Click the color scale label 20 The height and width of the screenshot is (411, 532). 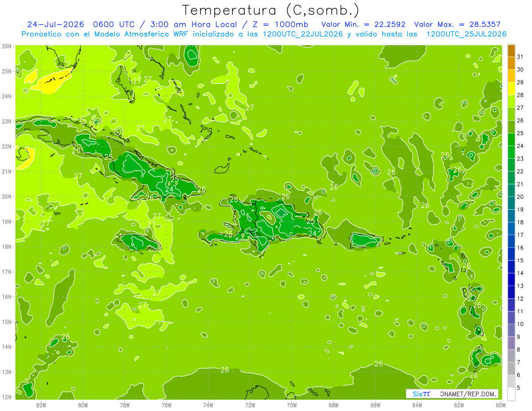click(520, 197)
